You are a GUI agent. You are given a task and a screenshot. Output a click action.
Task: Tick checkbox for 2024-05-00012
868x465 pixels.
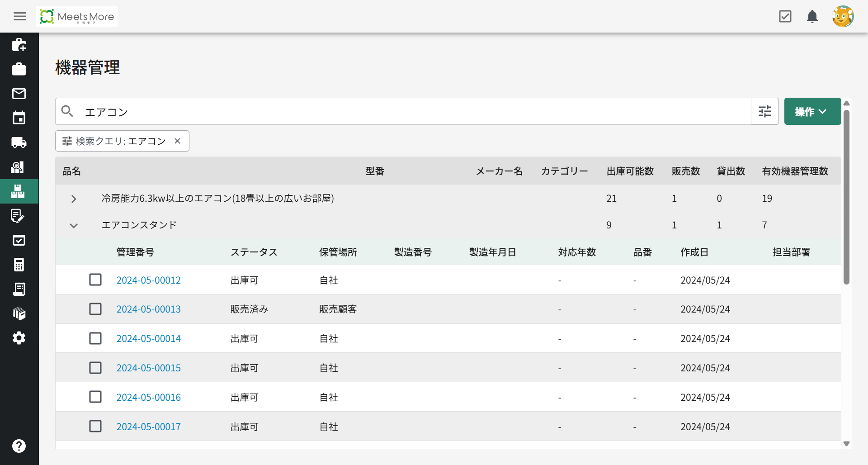tap(95, 280)
